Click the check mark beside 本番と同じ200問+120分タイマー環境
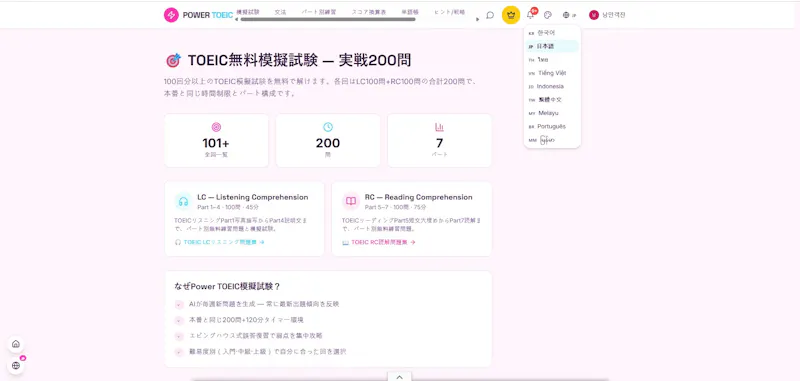 coord(179,320)
